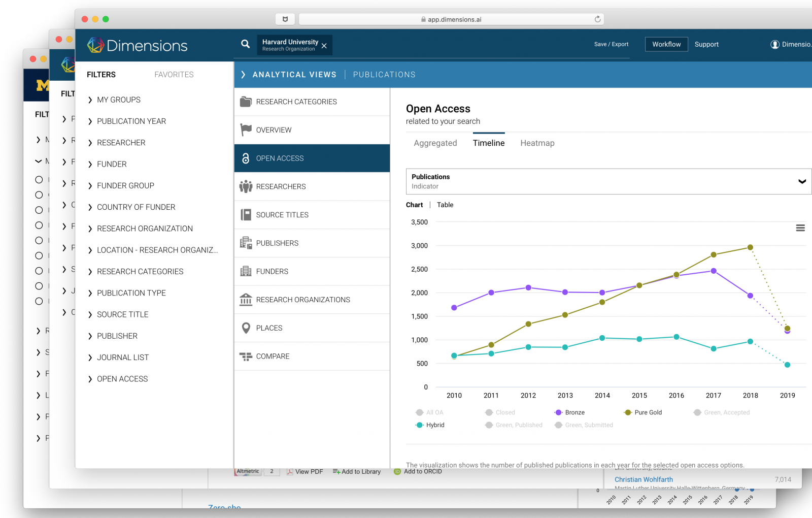The image size is (812, 518).
Task: Open the chart hamburger menu
Action: [x=800, y=228]
